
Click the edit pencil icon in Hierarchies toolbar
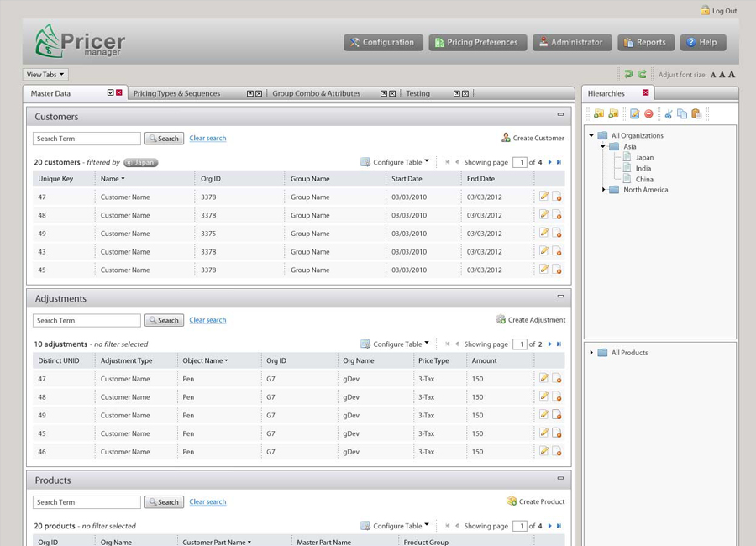point(635,113)
